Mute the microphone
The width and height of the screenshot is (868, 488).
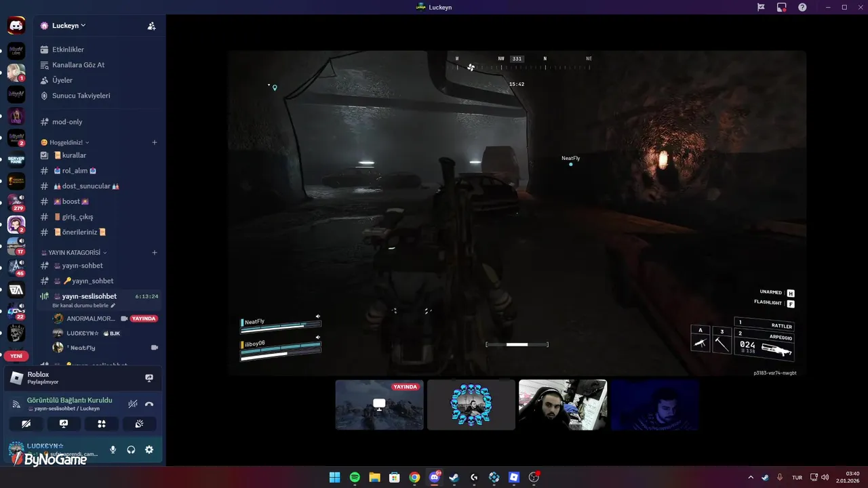pyautogui.click(x=113, y=449)
